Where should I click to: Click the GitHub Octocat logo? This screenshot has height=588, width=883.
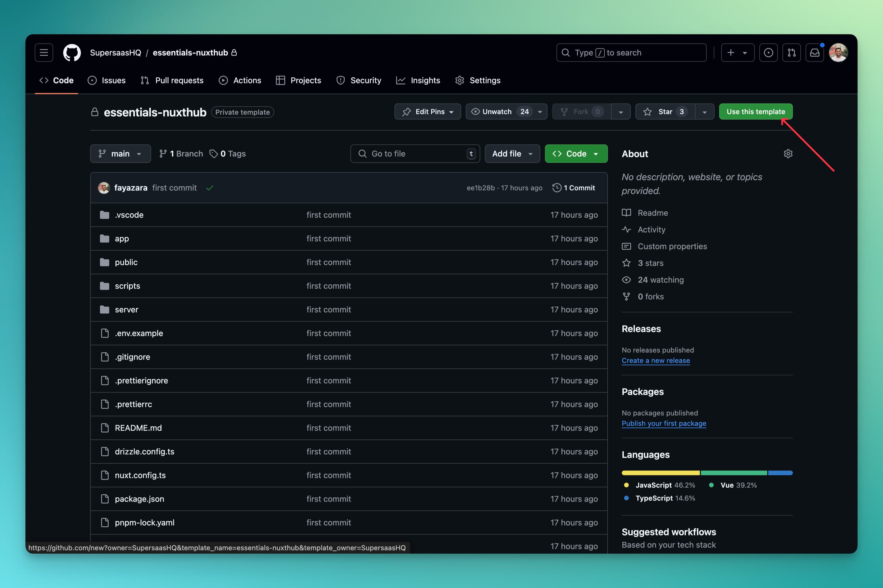click(72, 53)
